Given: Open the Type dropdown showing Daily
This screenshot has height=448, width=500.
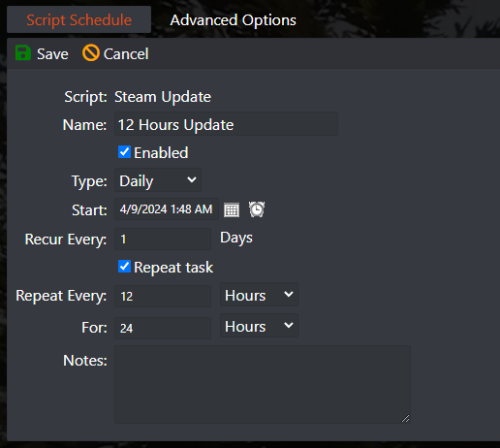Looking at the screenshot, I should point(158,180).
